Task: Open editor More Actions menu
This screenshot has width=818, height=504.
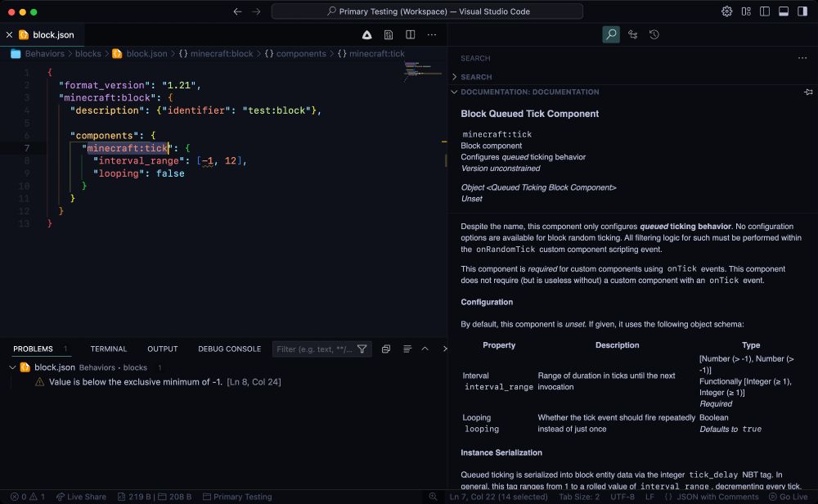Action: click(x=432, y=35)
